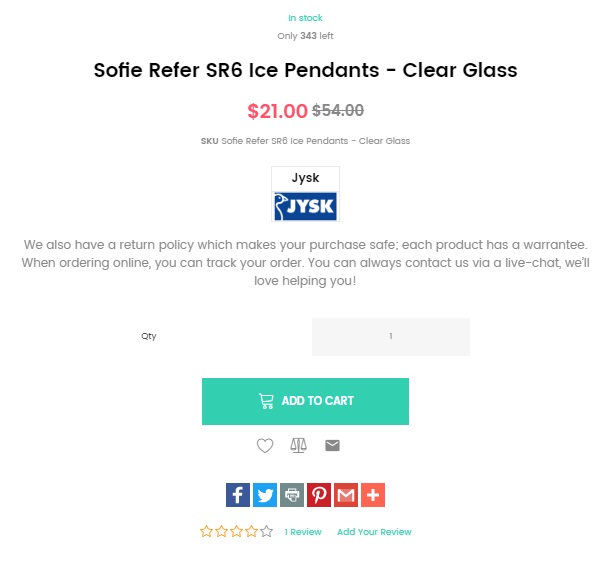613x561 pixels.
Task: Click Add Your Review link
Action: [374, 532]
